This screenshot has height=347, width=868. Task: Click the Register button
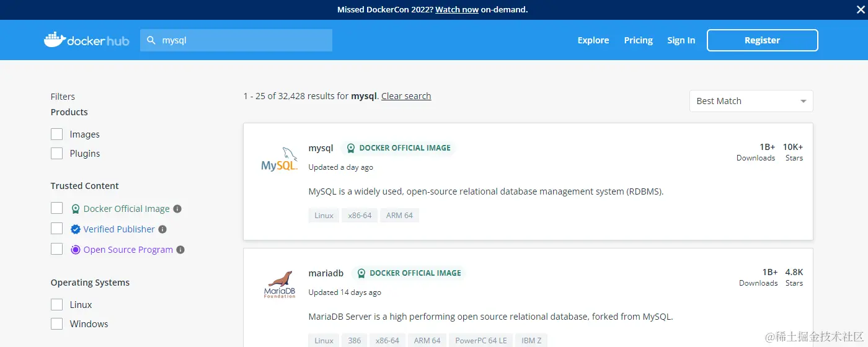coord(762,40)
